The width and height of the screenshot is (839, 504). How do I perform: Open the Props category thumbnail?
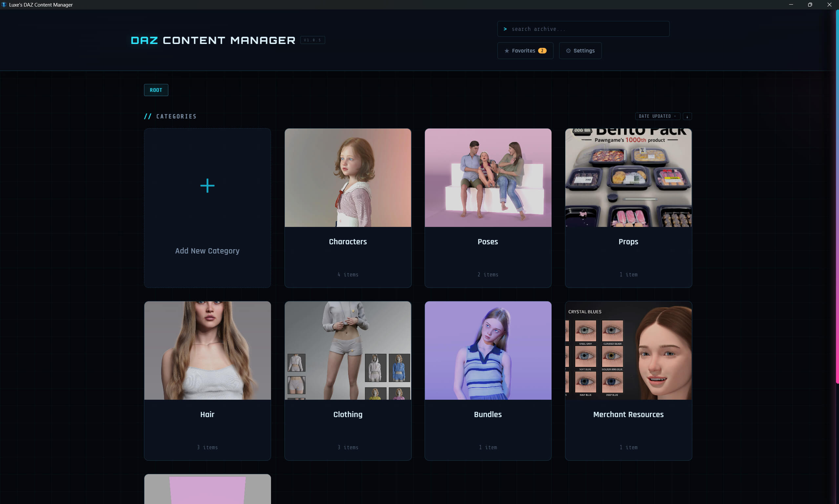click(628, 178)
